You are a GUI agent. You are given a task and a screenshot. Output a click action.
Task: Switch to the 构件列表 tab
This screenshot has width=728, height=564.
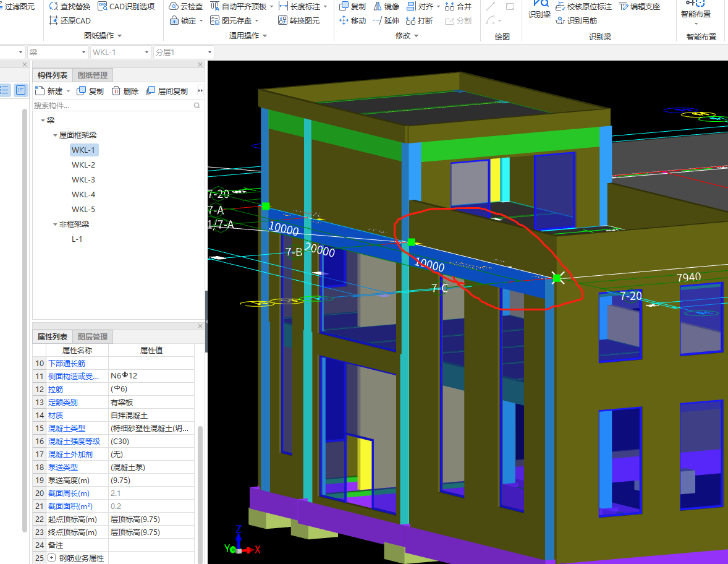[x=53, y=75]
